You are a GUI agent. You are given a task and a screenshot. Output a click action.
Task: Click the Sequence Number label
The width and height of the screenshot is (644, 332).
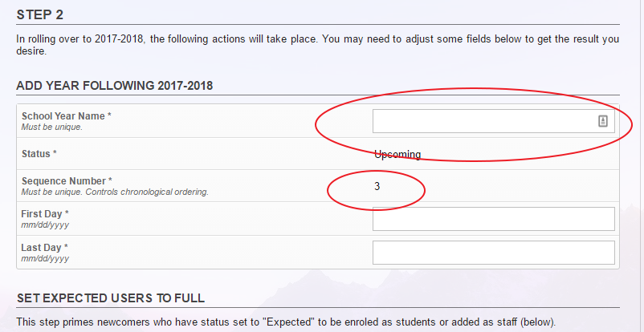click(67, 181)
